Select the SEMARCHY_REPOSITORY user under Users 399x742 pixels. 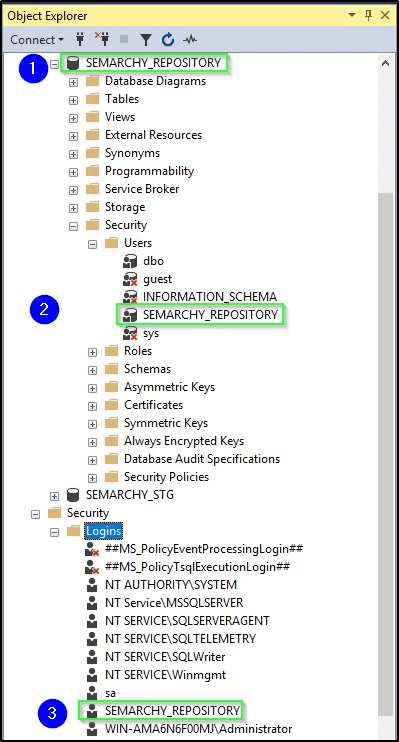[x=210, y=315]
